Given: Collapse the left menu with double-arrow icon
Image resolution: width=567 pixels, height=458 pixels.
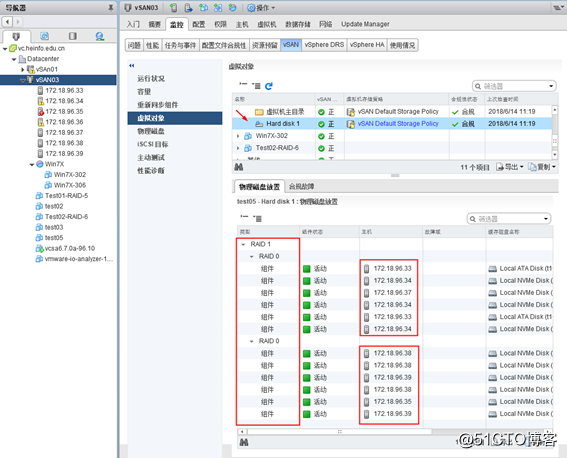Looking at the screenshot, I should click(132, 65).
